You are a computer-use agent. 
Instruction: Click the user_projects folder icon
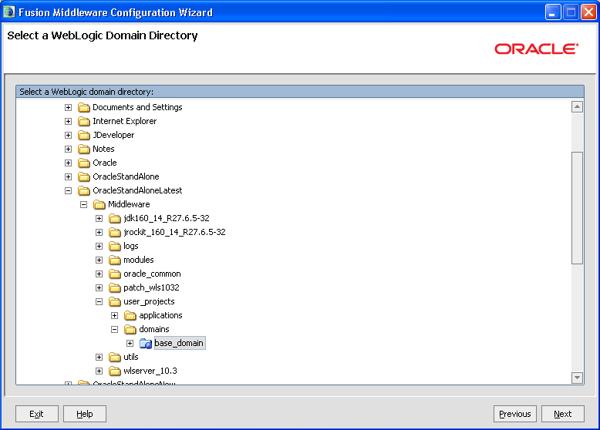point(114,301)
